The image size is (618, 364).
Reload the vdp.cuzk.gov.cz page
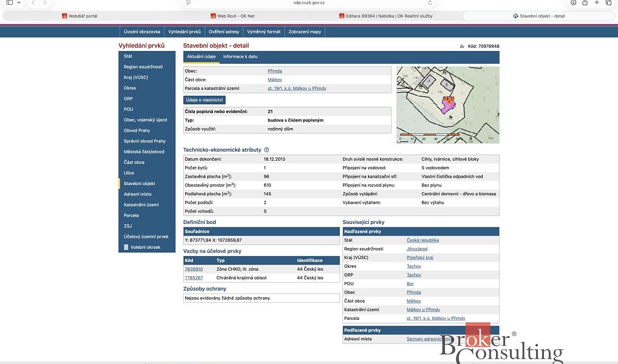click(x=430, y=3)
